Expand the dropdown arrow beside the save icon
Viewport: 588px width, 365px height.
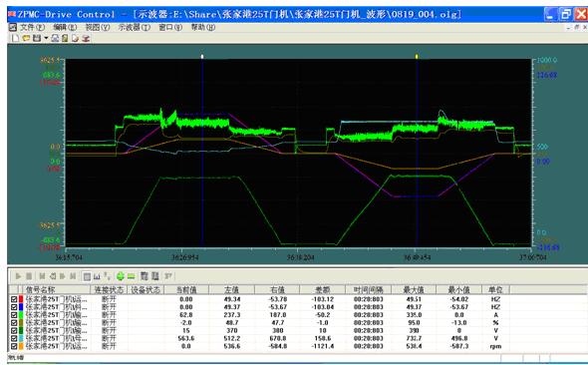(46, 38)
